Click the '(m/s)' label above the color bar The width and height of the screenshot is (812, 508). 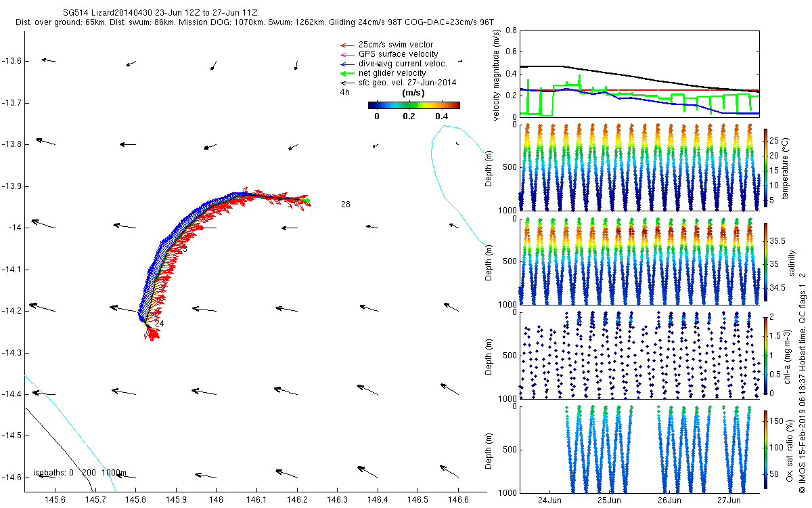pos(413,92)
